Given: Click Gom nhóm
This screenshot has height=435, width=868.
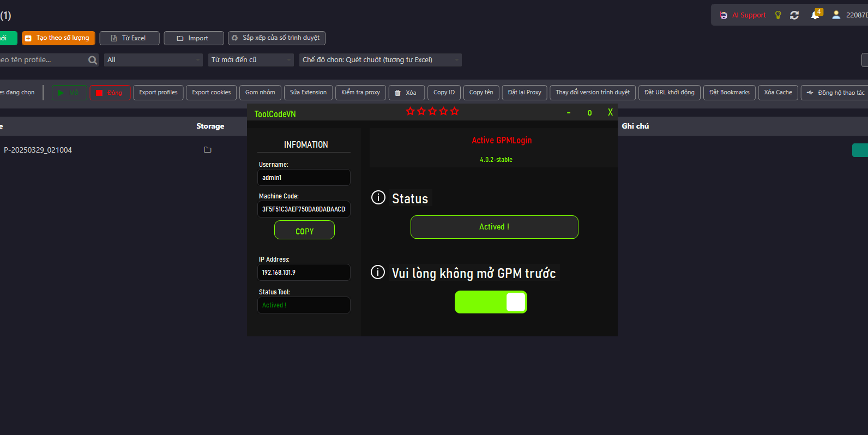Looking at the screenshot, I should click(x=260, y=93).
